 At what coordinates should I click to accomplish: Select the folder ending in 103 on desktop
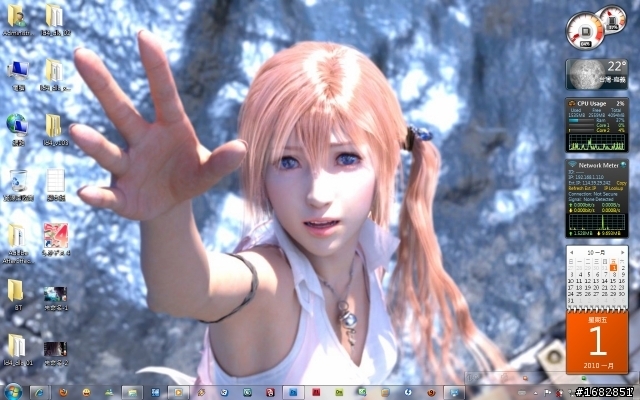55,130
